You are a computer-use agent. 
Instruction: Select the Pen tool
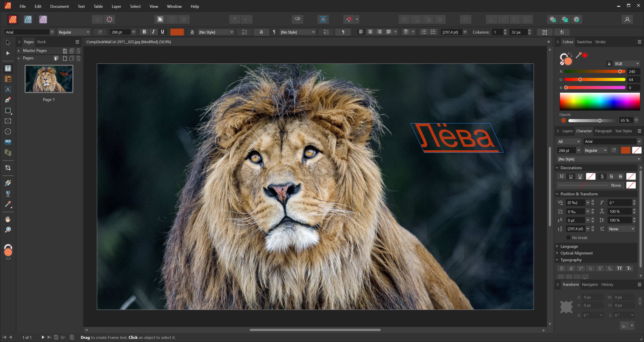[8, 100]
